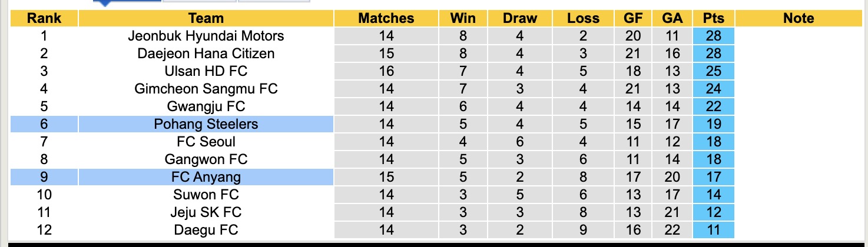Sort by the Matches column header

pyautogui.click(x=386, y=18)
